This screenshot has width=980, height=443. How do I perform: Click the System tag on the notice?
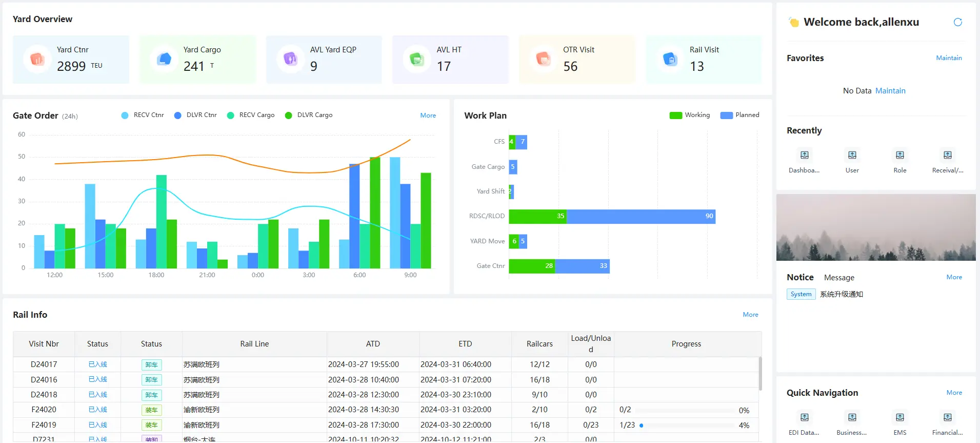[x=801, y=294]
